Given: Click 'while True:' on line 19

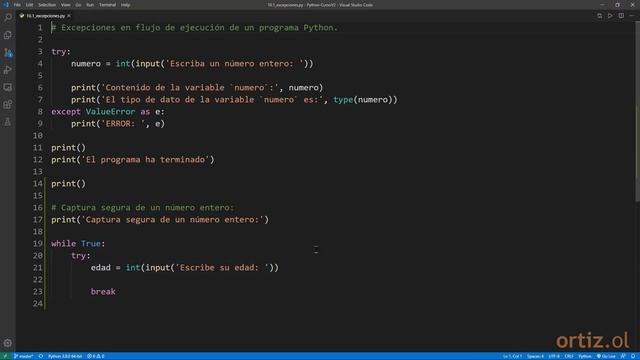Looking at the screenshot, I should (x=78, y=243).
